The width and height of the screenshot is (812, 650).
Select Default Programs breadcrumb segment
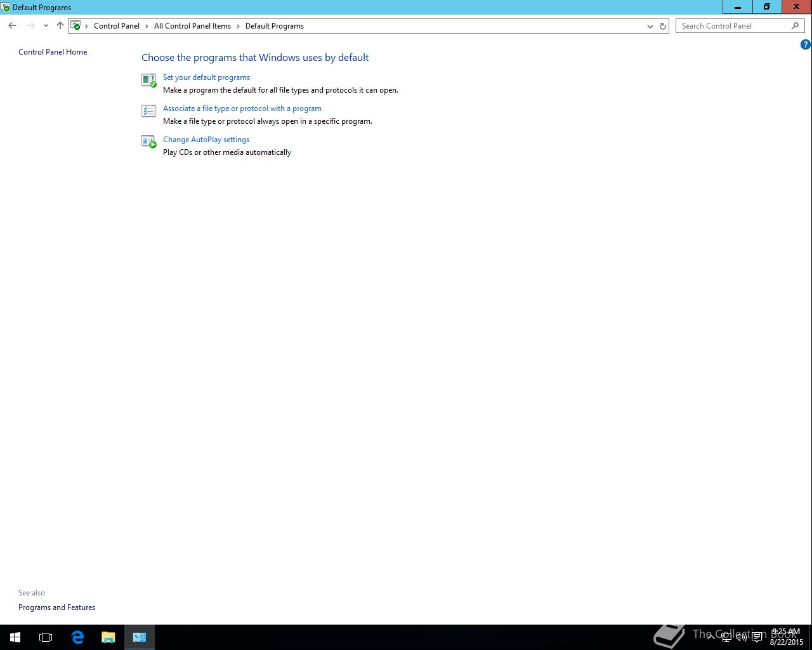point(275,26)
